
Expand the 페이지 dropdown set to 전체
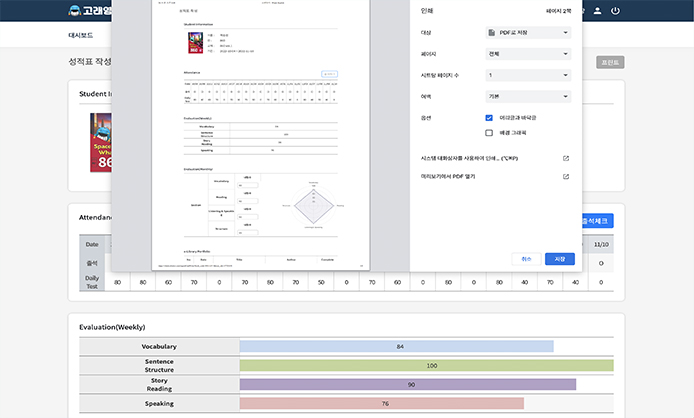click(527, 54)
